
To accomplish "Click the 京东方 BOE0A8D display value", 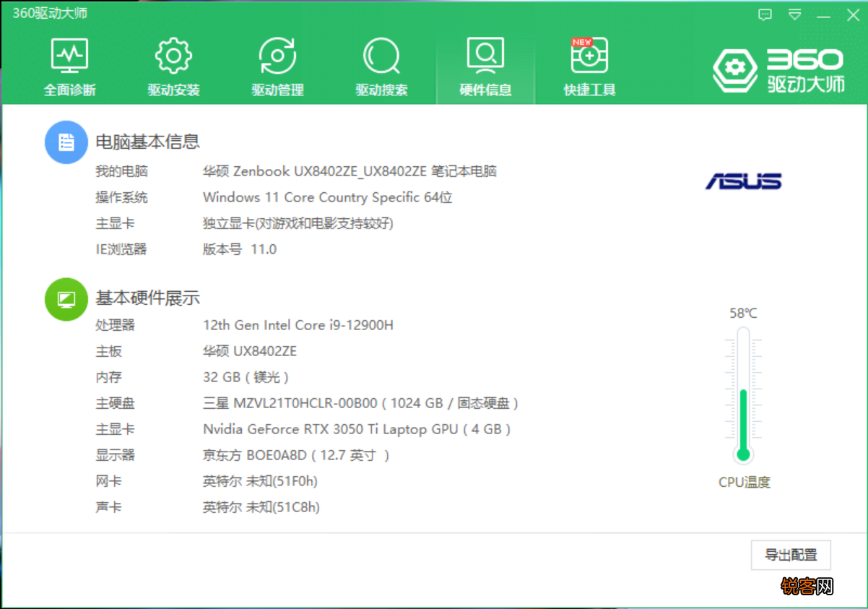I will pyautogui.click(x=297, y=455).
